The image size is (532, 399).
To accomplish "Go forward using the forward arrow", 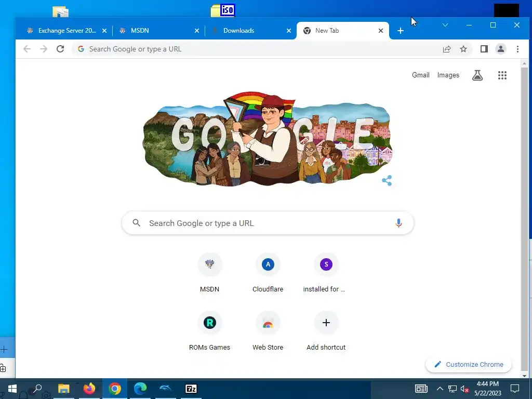I will point(44,49).
